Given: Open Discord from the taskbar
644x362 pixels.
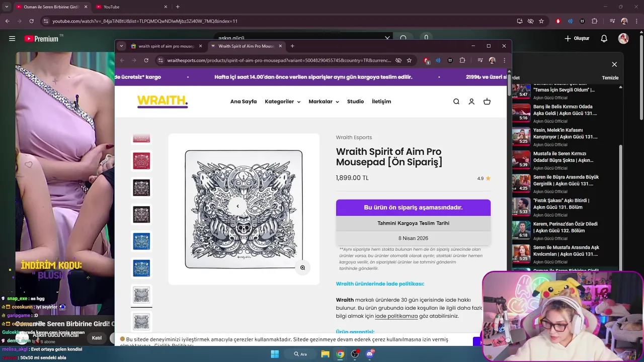Looking at the screenshot, I should tap(370, 354).
